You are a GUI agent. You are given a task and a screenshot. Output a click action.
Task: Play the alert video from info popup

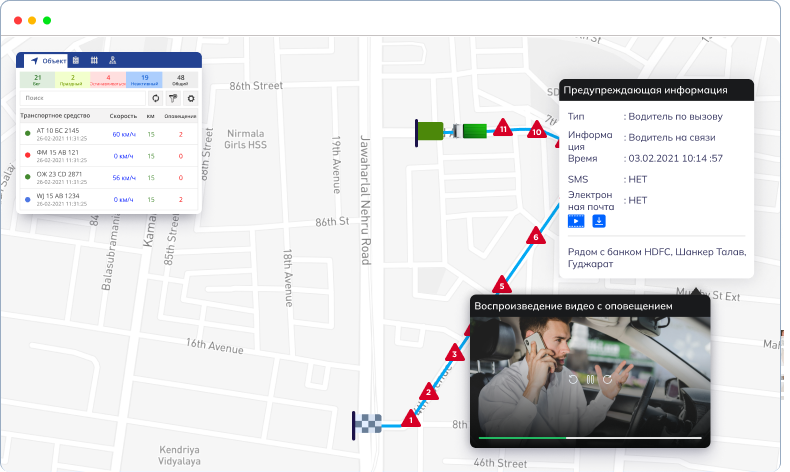576,221
